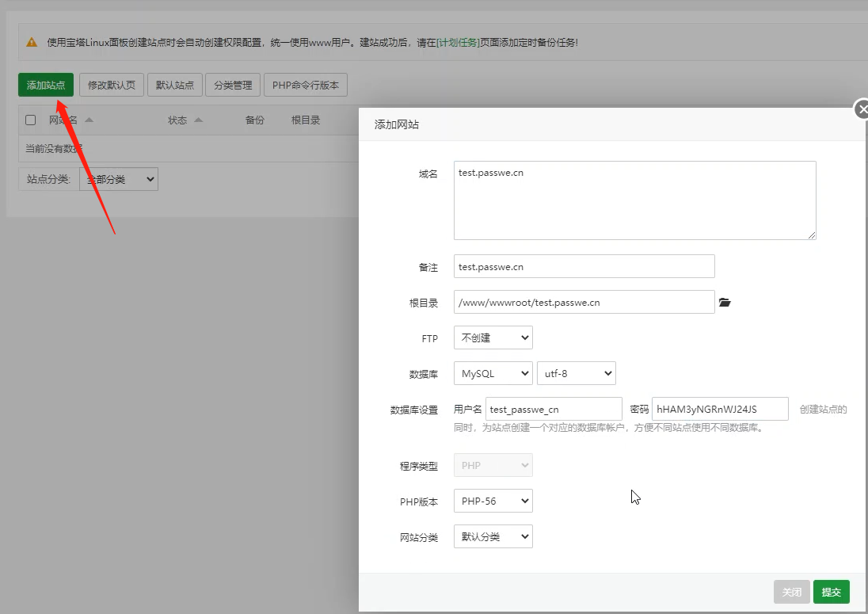Click the PHP命令行版本 button
This screenshot has width=868, height=614.
(x=306, y=85)
